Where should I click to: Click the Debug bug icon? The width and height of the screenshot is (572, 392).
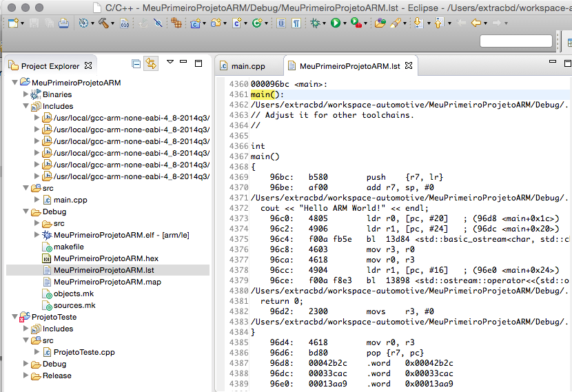(315, 23)
